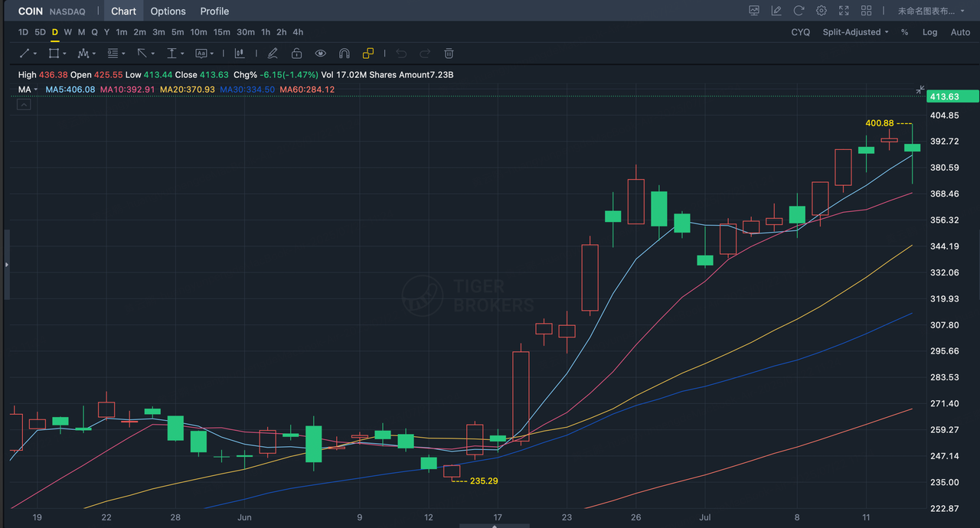The image size is (980, 528).
Task: Click the MA60:284.12 indicator label
Action: [306, 90]
